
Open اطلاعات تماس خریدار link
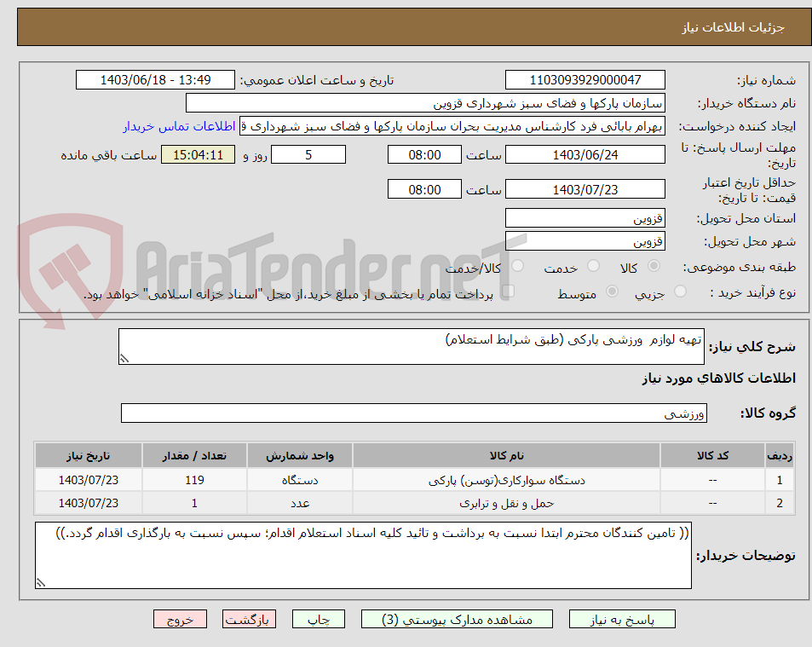pyautogui.click(x=179, y=126)
